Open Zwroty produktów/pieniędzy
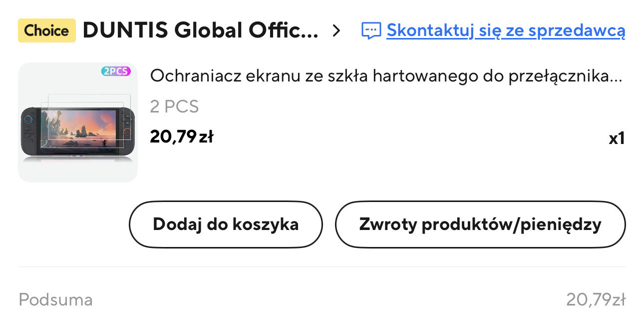The image size is (644, 317). tap(480, 224)
